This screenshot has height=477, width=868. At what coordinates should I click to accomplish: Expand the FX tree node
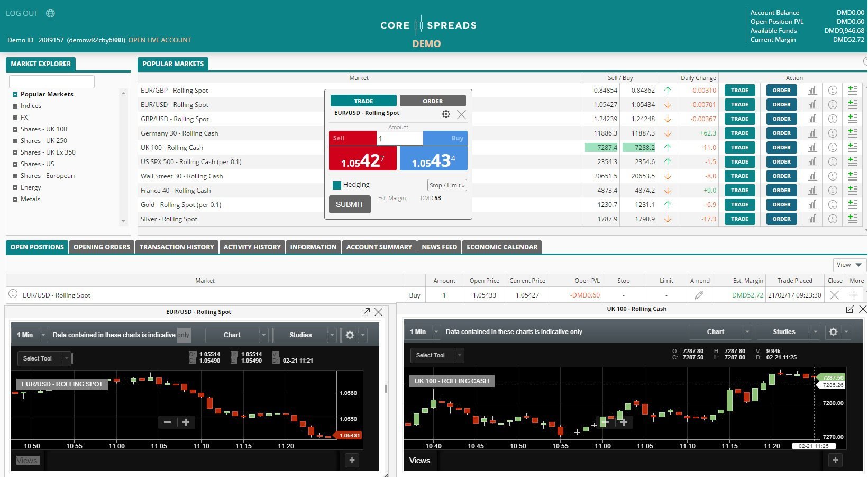click(x=15, y=118)
